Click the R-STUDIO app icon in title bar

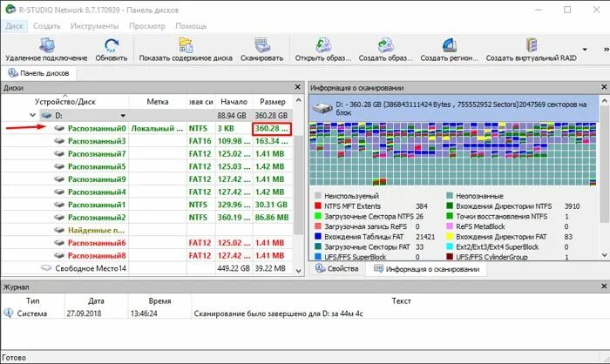click(10, 9)
